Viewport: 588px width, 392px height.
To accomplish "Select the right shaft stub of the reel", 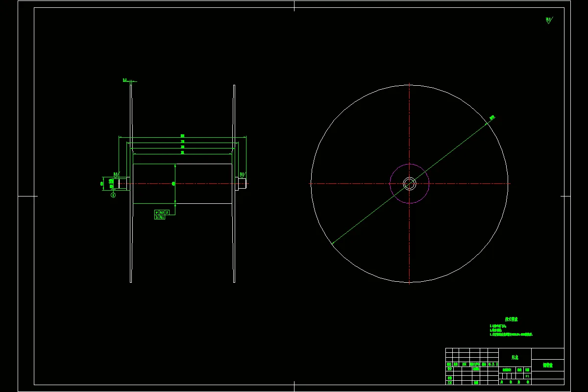I will pos(242,184).
